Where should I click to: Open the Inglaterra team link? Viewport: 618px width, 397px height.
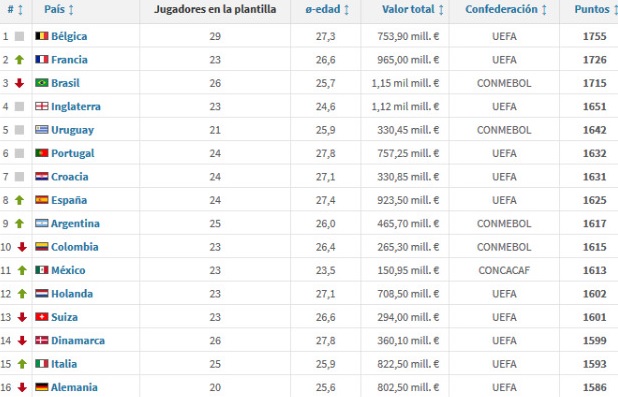pyautogui.click(x=76, y=106)
